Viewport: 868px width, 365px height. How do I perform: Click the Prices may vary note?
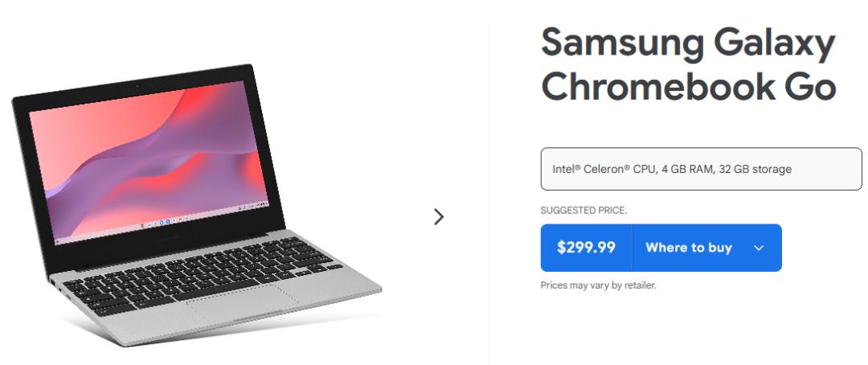click(598, 285)
